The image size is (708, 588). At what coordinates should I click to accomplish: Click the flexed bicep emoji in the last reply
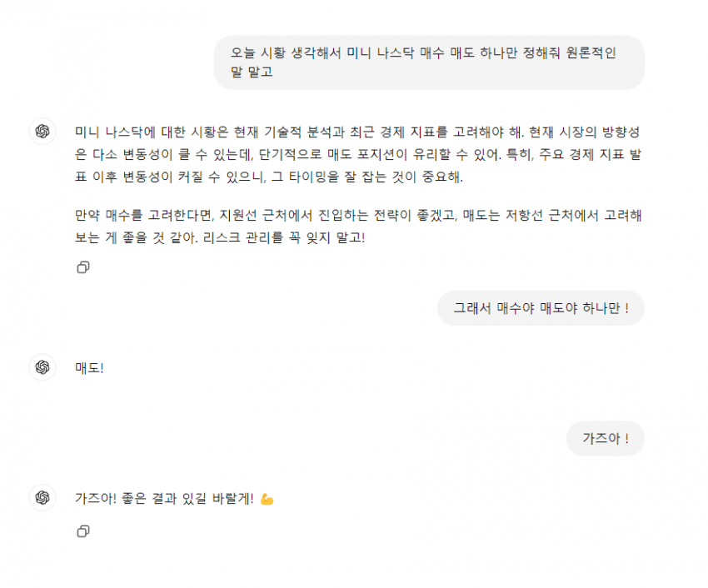pos(267,499)
